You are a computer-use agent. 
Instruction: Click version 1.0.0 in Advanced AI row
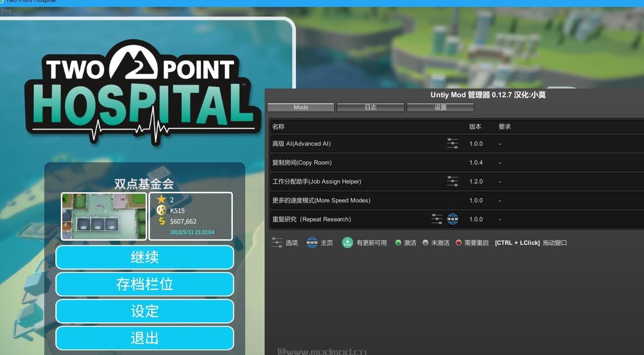(476, 143)
